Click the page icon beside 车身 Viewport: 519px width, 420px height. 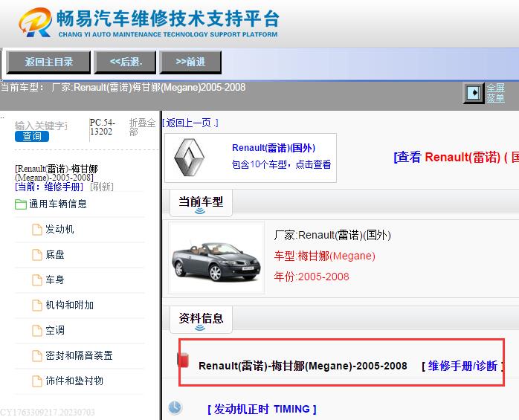pyautogui.click(x=36, y=280)
